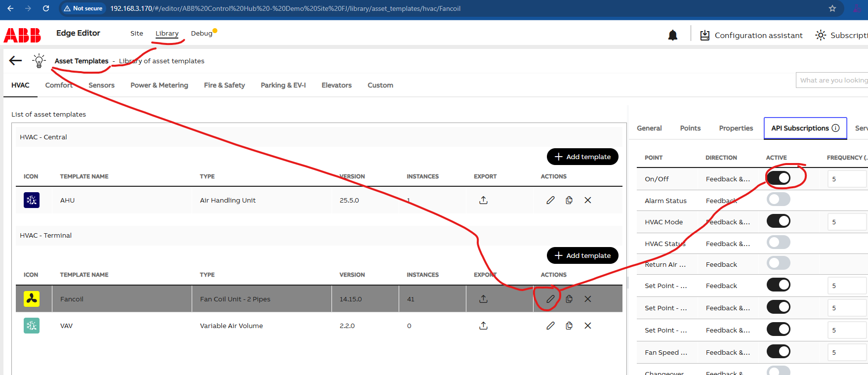Click Add template under HVAC - Central
Viewport: 868px width, 375px height.
pos(582,157)
